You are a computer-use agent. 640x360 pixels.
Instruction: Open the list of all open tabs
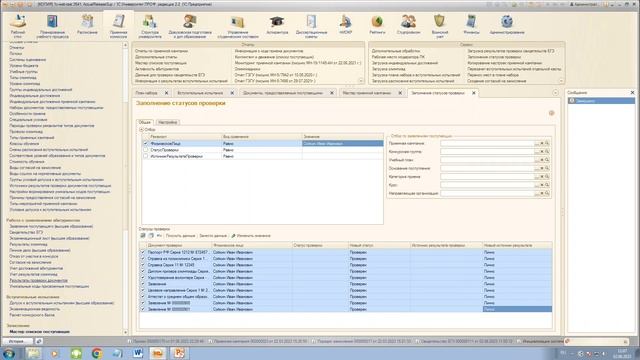pyautogui.click(x=555, y=93)
